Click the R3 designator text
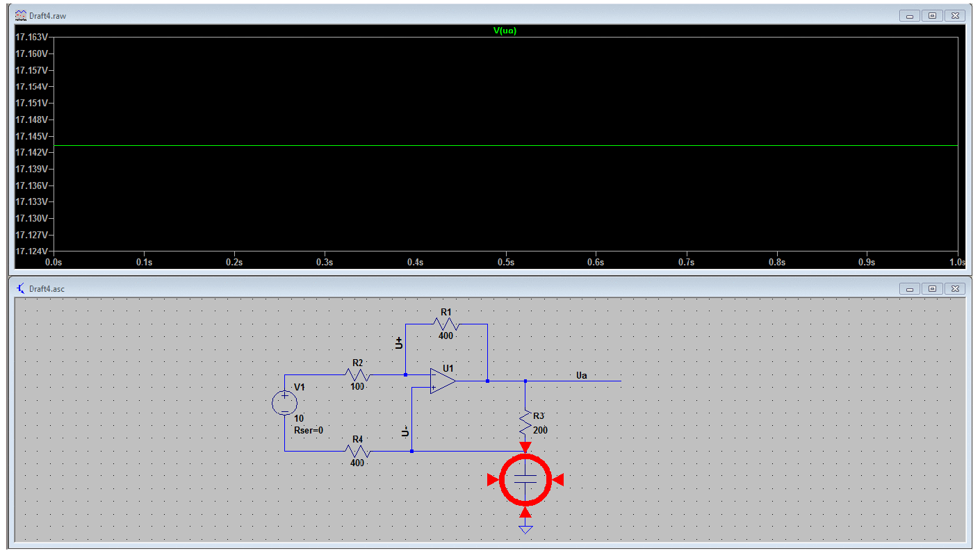 click(x=539, y=415)
